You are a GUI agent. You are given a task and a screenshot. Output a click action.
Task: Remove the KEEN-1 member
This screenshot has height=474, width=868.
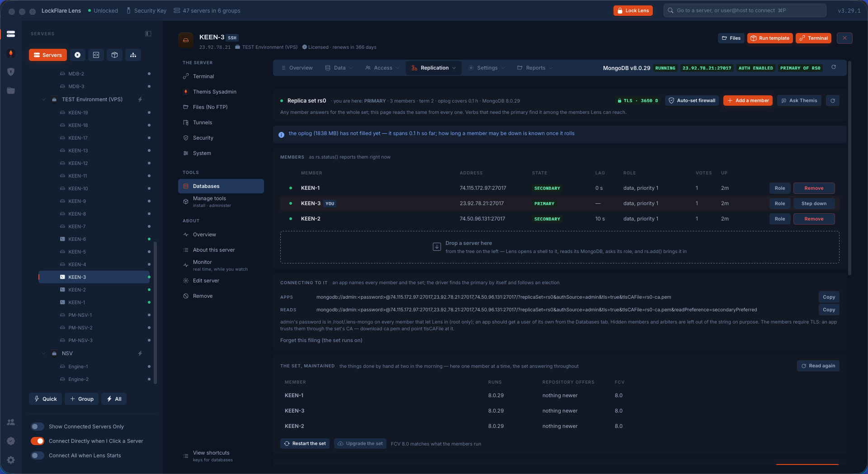(x=814, y=188)
